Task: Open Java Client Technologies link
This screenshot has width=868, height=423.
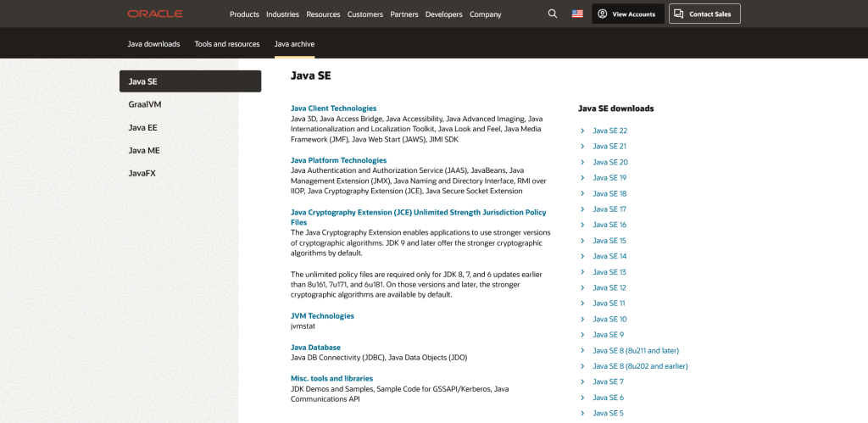Action: coord(333,109)
